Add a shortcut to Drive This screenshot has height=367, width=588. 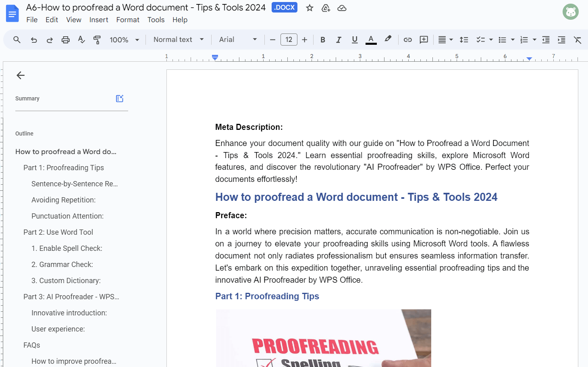click(x=326, y=8)
